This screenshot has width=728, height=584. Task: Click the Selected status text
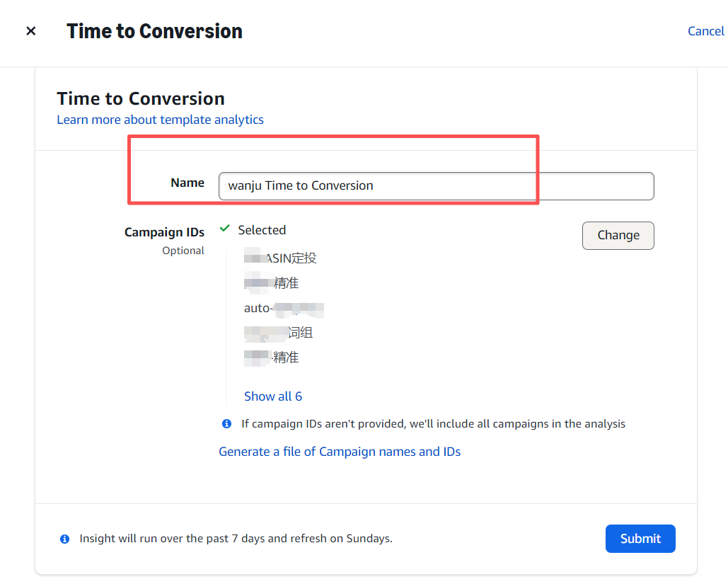pyautogui.click(x=262, y=230)
